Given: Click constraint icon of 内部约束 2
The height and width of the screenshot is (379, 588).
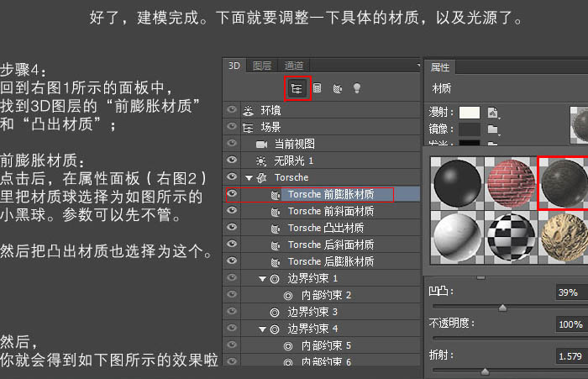Looking at the screenshot, I should [x=288, y=296].
